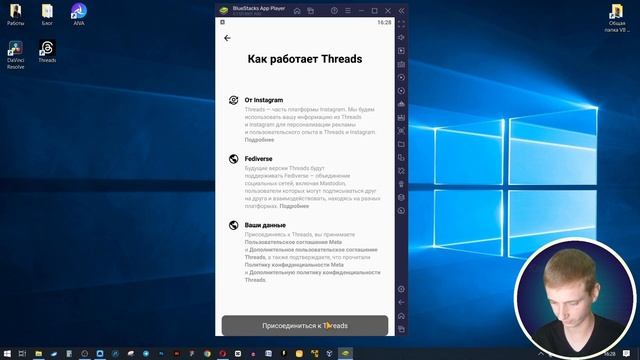Screen dimensions: 640x360
Task: Toggle BlueStacks fullscreen icon in sidebar
Action: [x=401, y=24]
